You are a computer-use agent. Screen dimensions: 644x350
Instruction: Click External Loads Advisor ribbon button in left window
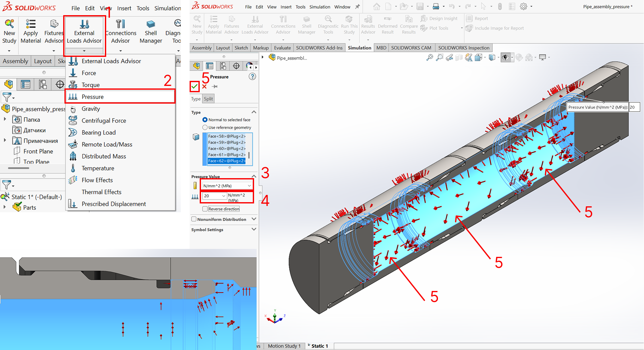[x=84, y=32]
